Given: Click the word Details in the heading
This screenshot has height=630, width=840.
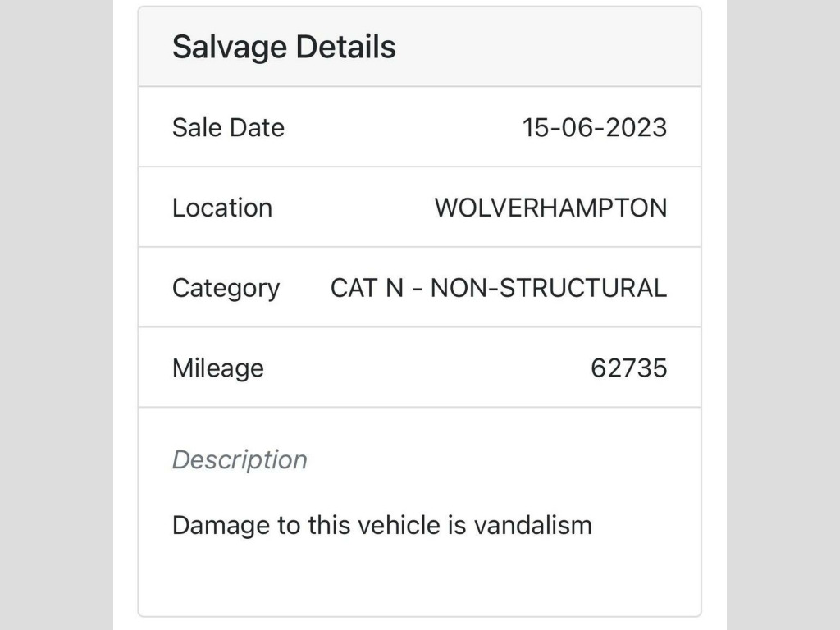Looking at the screenshot, I should [x=345, y=47].
